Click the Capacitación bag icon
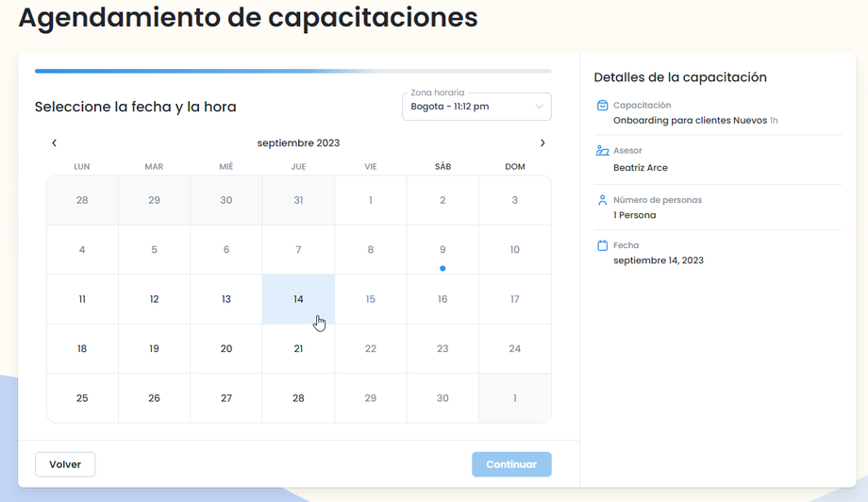Viewport: 868px width, 502px height. pyautogui.click(x=602, y=105)
